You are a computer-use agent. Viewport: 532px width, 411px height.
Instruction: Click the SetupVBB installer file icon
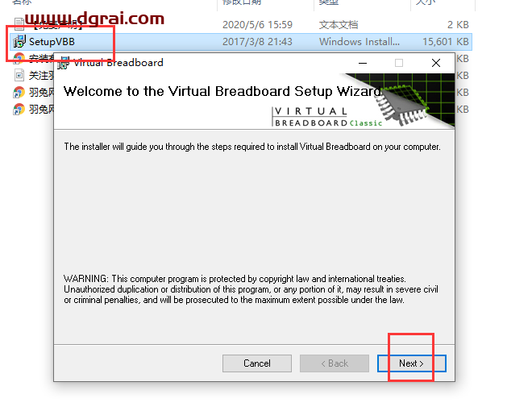(x=19, y=41)
